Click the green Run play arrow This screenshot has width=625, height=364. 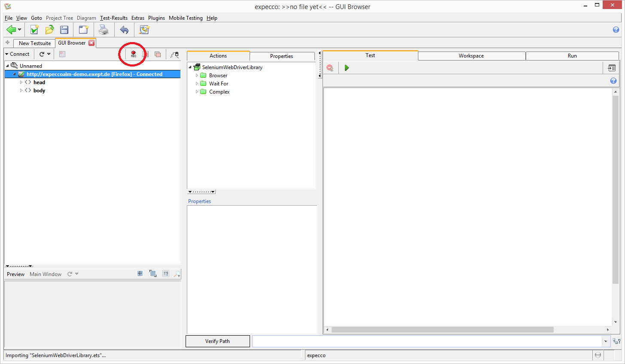pyautogui.click(x=347, y=68)
